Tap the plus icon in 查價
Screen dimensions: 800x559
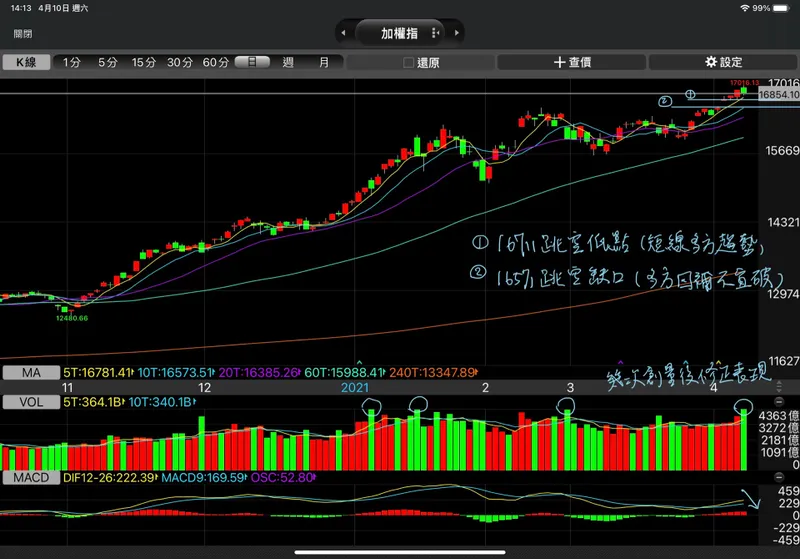point(560,62)
